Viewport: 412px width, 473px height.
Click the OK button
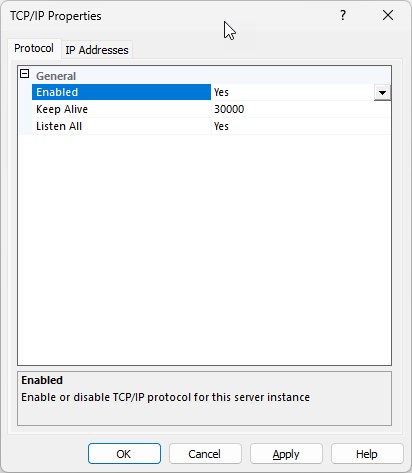point(124,453)
